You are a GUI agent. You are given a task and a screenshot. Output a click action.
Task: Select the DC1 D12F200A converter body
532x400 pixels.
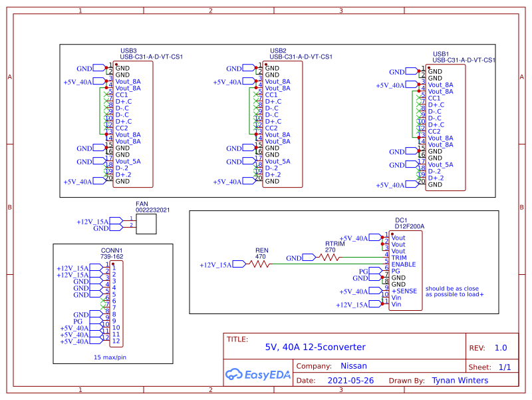coord(406,270)
